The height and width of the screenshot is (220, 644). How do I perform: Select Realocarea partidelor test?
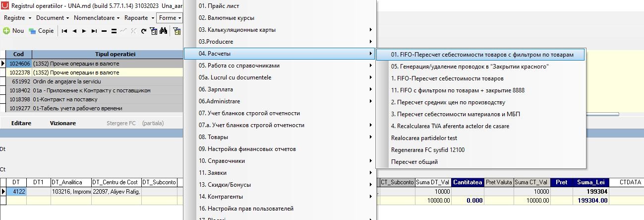click(480, 138)
